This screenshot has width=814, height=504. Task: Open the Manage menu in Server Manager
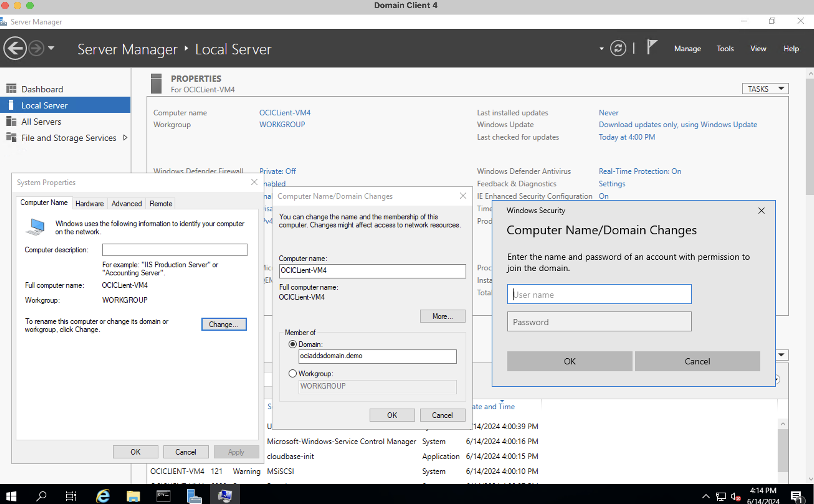click(x=688, y=48)
